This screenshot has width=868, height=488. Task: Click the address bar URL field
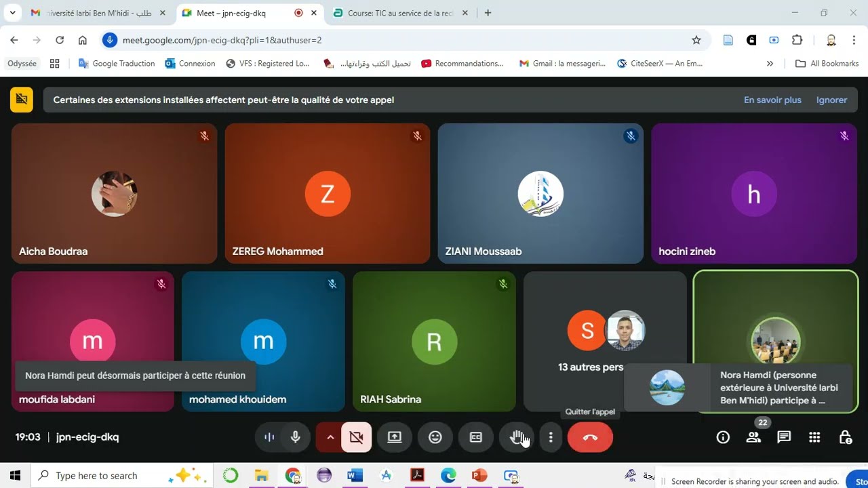point(400,40)
